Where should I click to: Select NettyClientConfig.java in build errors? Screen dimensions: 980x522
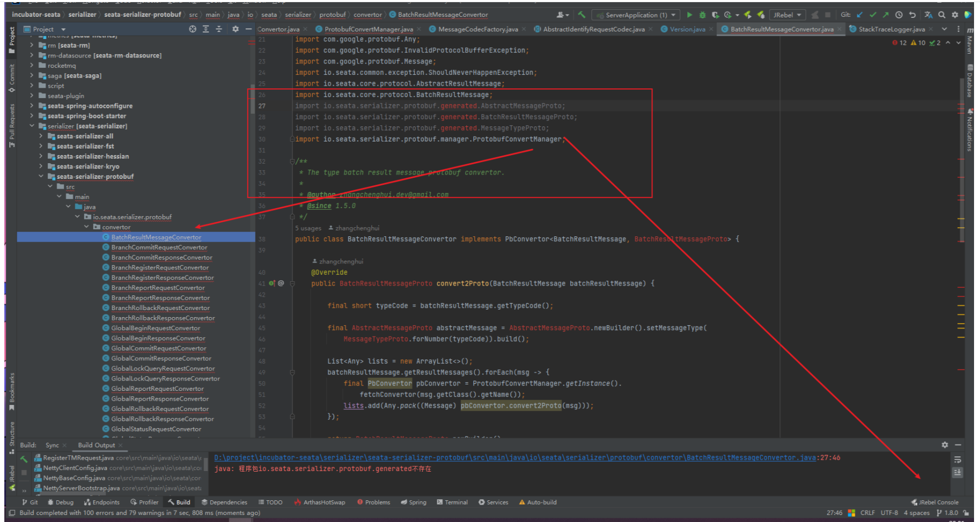75,468
